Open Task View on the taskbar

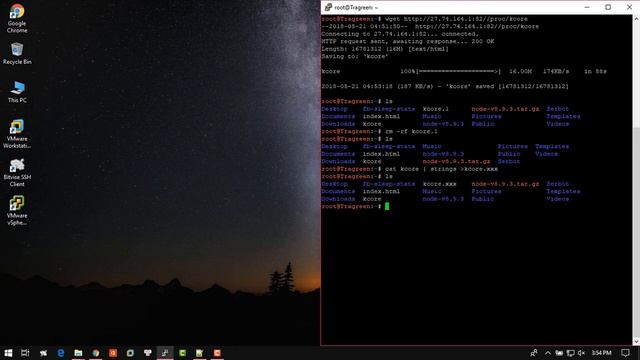(25, 353)
